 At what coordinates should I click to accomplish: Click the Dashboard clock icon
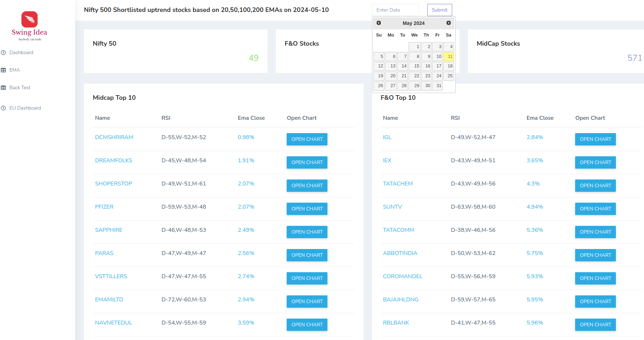click(x=4, y=53)
